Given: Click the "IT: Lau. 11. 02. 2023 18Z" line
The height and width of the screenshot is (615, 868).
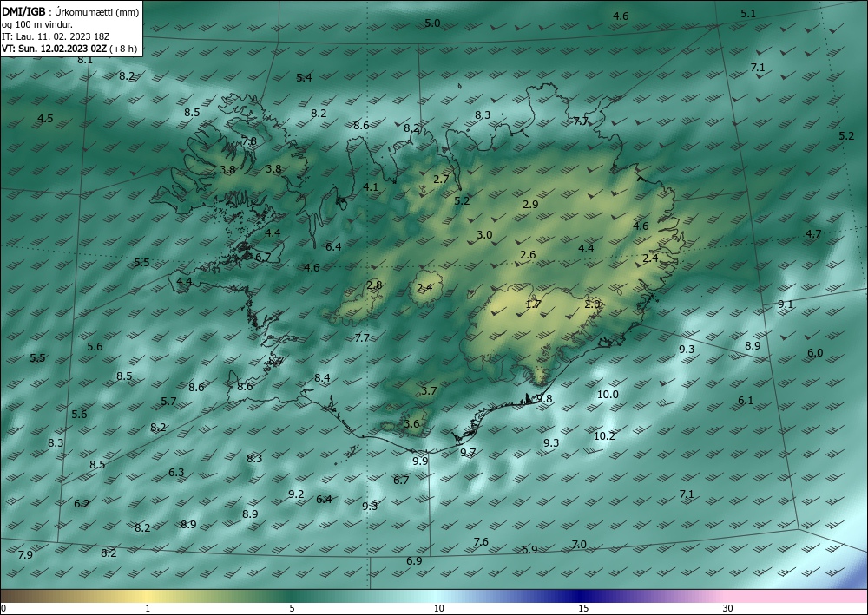Looking at the screenshot, I should point(56,36).
